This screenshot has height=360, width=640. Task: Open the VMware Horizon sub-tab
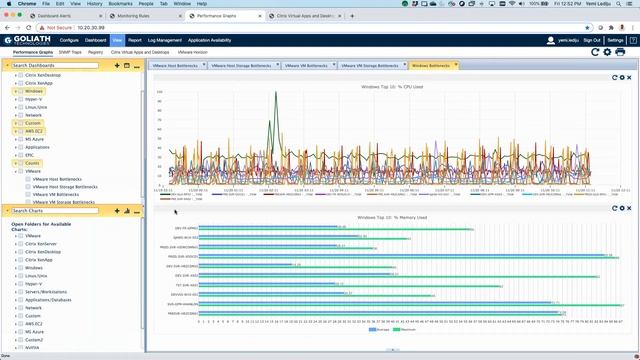192,52
